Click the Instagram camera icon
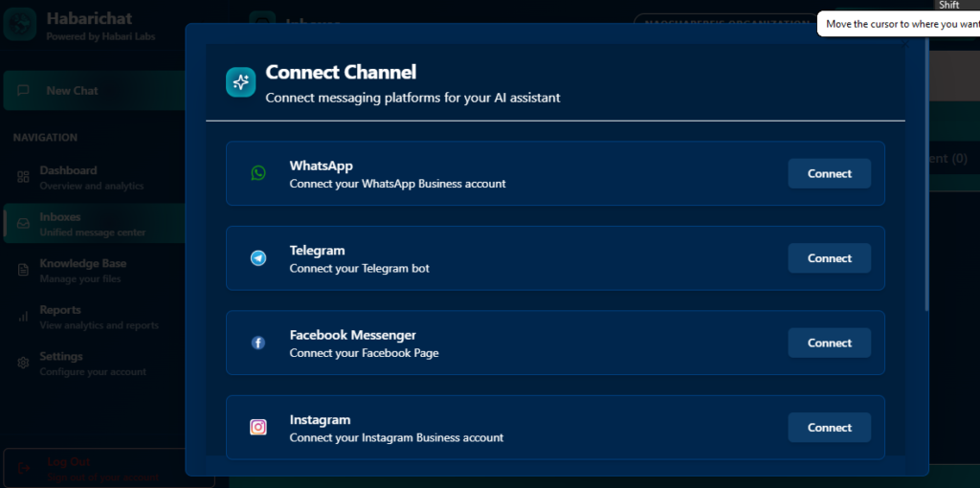 (258, 428)
